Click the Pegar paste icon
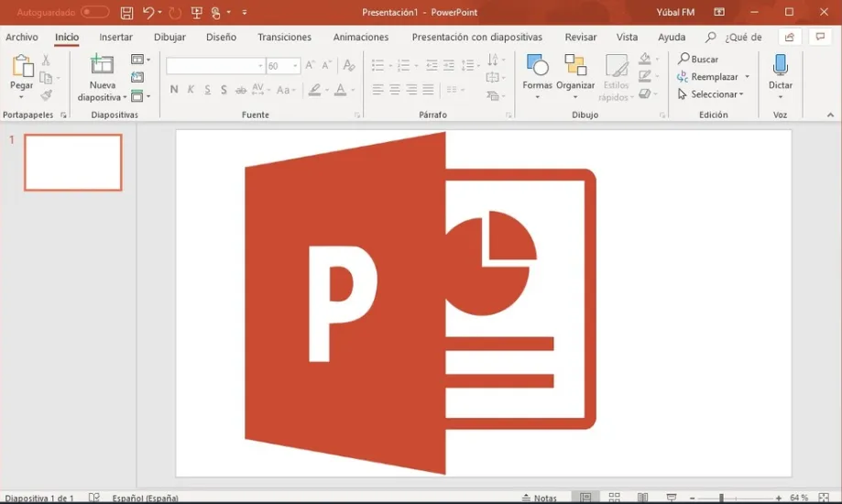842x504 pixels. point(22,66)
